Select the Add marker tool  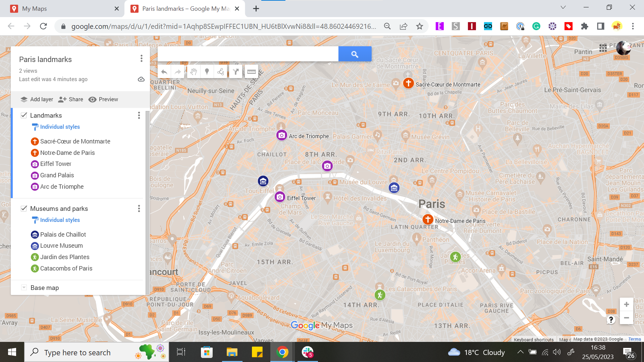(207, 71)
